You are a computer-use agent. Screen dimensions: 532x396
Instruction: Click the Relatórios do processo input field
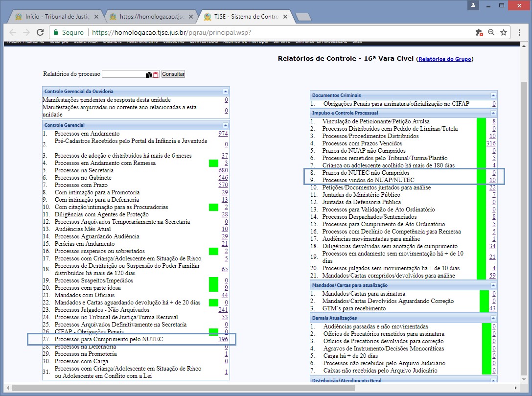(123, 74)
